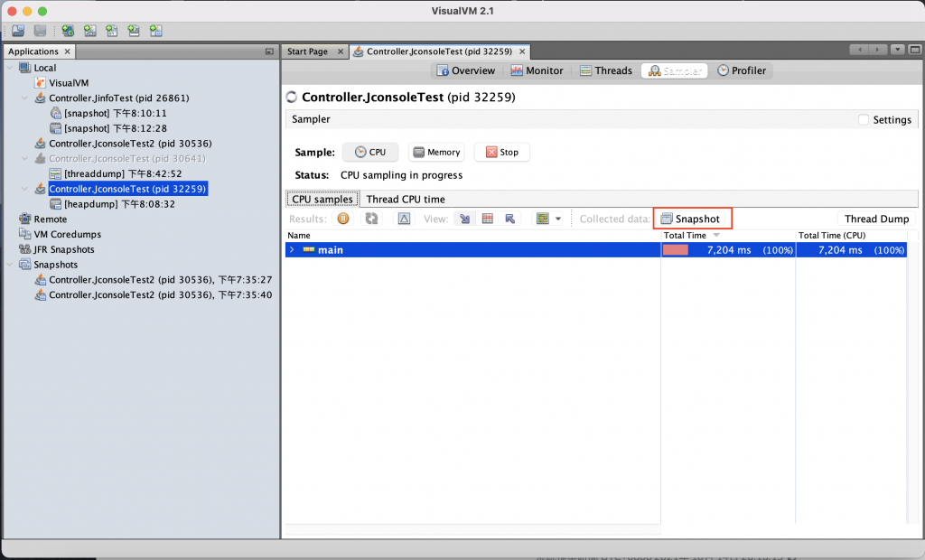Screen dimensions: 925x560
Task: Minimize the Applications panel
Action: pos(269,51)
